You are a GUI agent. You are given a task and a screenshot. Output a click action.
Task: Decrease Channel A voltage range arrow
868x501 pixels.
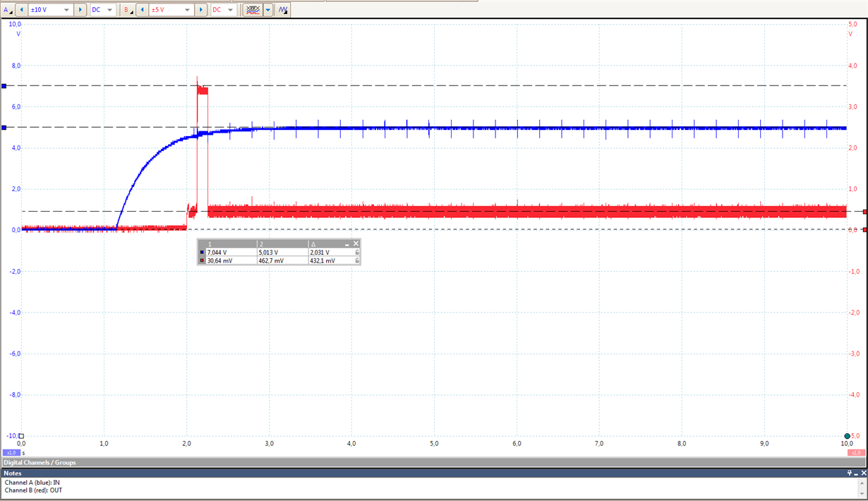(21, 10)
